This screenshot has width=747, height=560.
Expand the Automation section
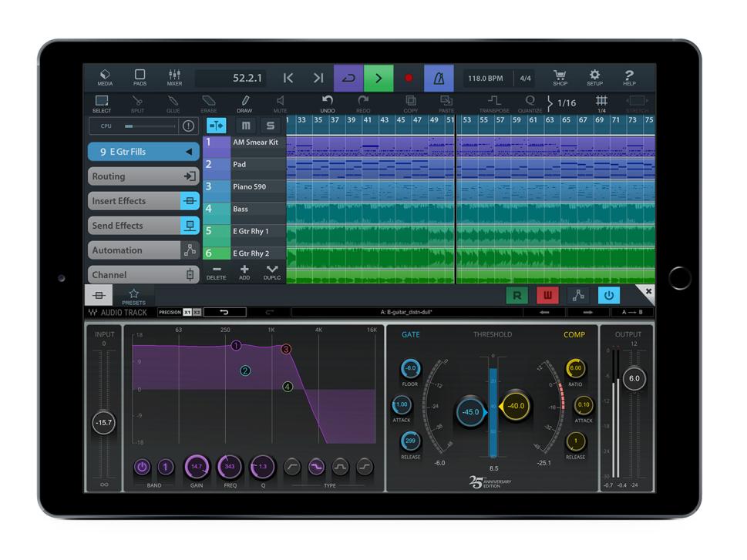[x=144, y=250]
